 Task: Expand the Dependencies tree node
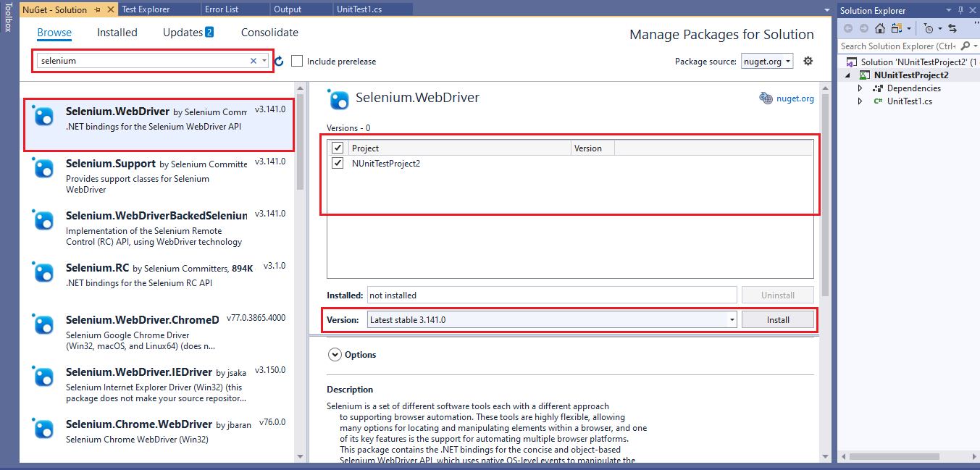pos(860,88)
